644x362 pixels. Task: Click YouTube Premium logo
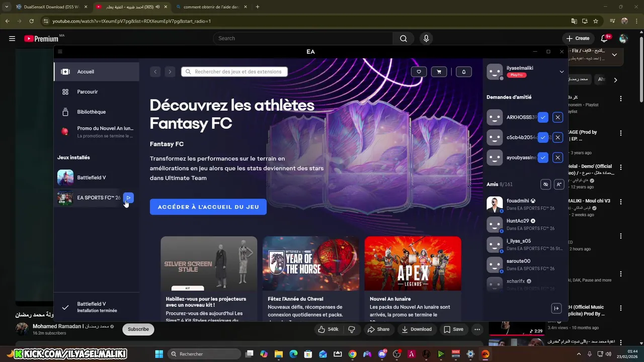(41, 38)
